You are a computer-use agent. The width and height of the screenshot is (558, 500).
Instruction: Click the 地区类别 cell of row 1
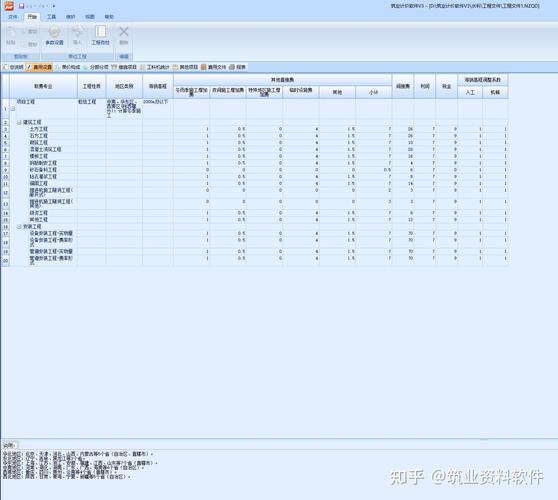coord(124,109)
